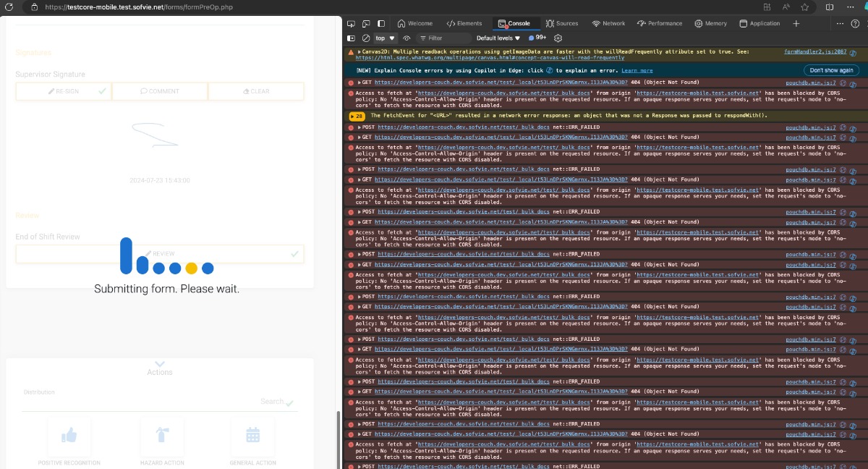
Task: Show the console sidebar toggle icon
Action: click(x=351, y=38)
